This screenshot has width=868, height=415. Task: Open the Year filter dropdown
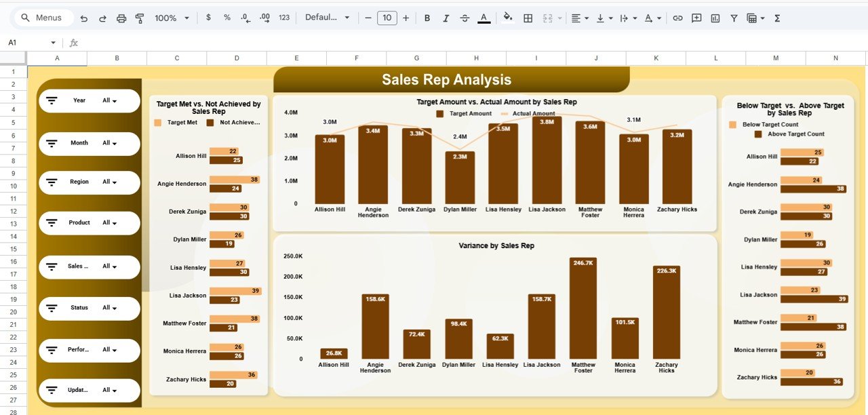[89, 100]
